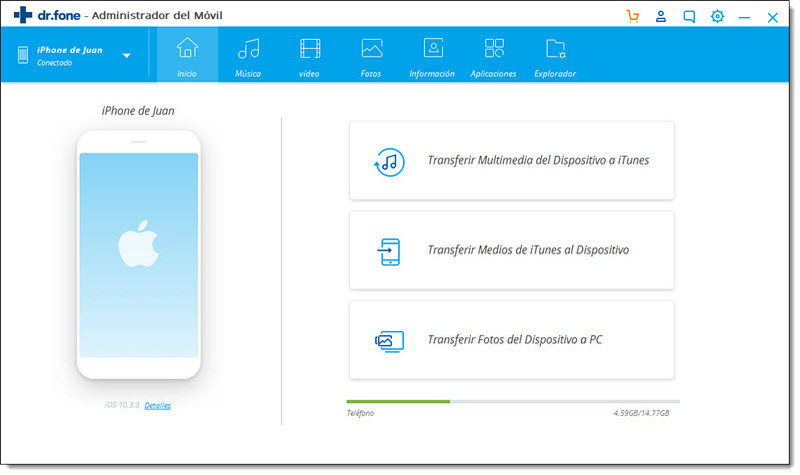The width and height of the screenshot is (800, 475).
Task: Click the green storage usage bar
Action: 398,402
